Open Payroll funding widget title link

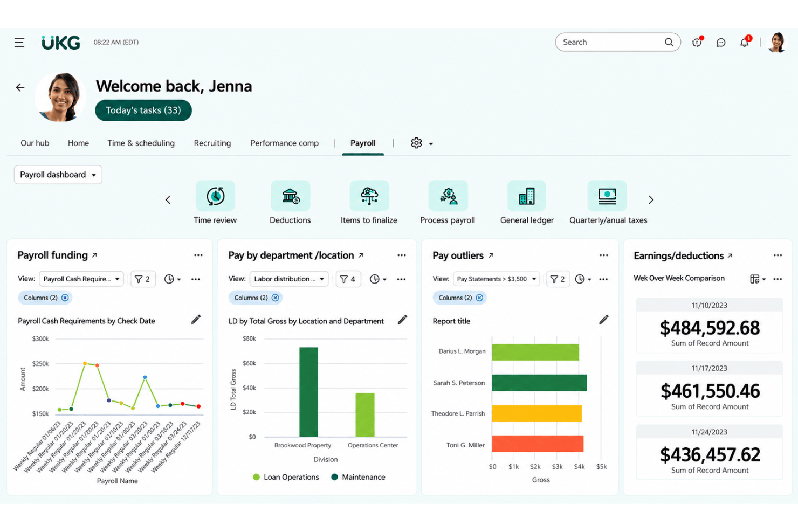(57, 255)
